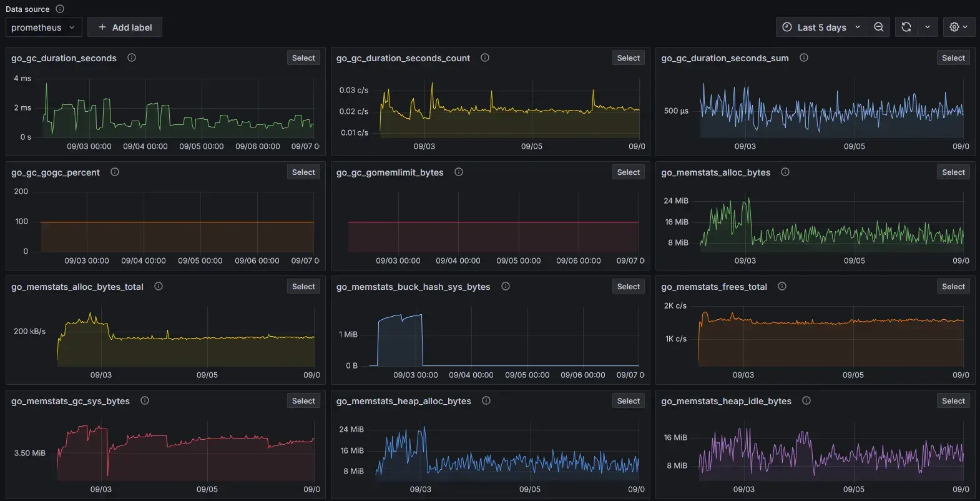Click the go_memstats_heap_alloc_bytes panel title
This screenshot has width=980, height=501.
click(404, 401)
